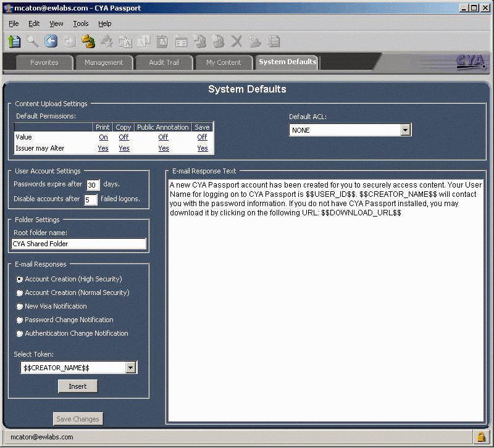
Task: Open the File menu
Action: pos(14,23)
